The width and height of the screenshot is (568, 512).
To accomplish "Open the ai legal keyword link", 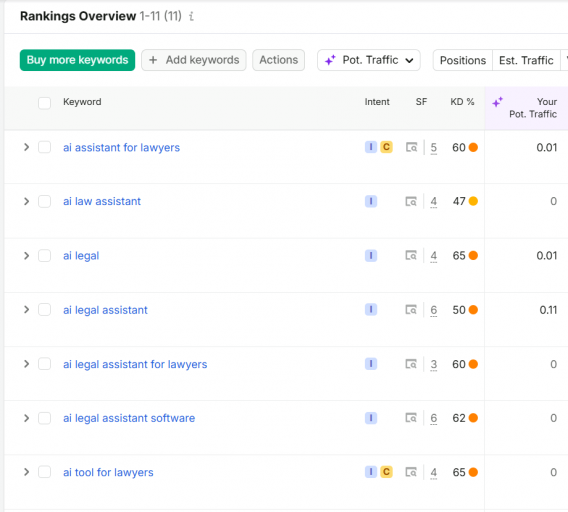I will coord(81,256).
